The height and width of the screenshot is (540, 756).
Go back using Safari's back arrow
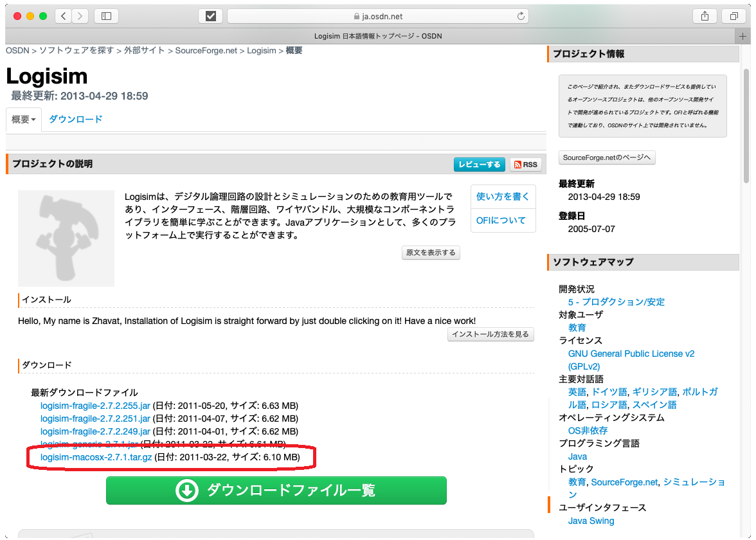click(64, 16)
